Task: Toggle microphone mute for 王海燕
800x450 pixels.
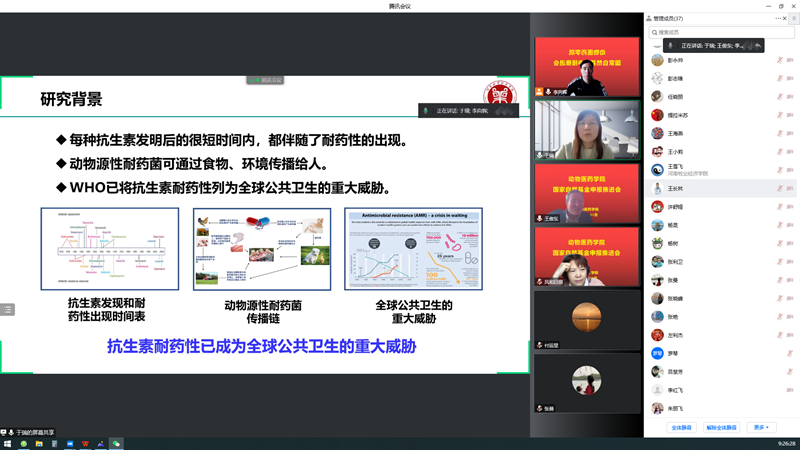Action: point(781,133)
